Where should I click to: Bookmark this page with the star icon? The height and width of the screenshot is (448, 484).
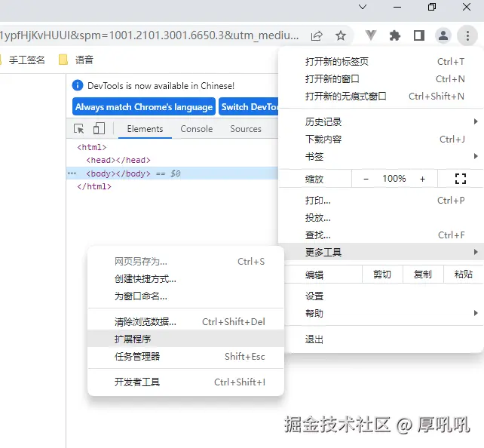[x=341, y=35]
